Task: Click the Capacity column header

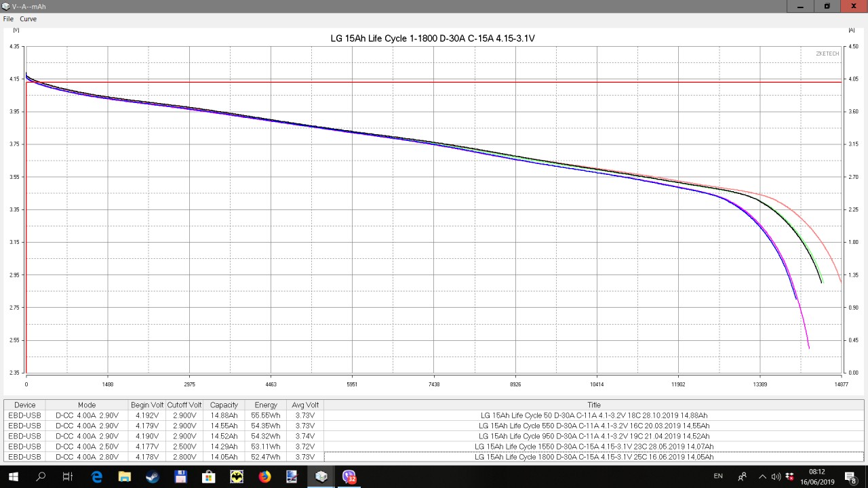Action: pyautogui.click(x=224, y=405)
